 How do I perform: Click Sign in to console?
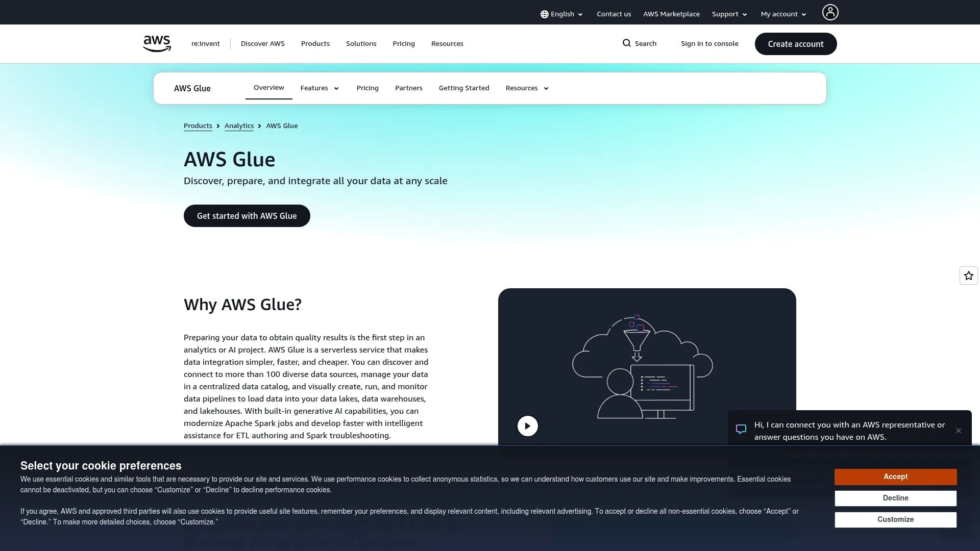point(709,44)
